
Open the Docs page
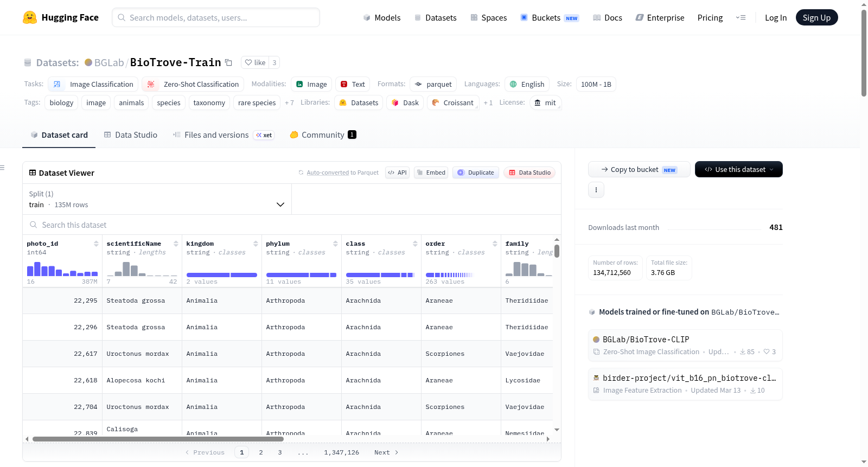[x=607, y=17]
